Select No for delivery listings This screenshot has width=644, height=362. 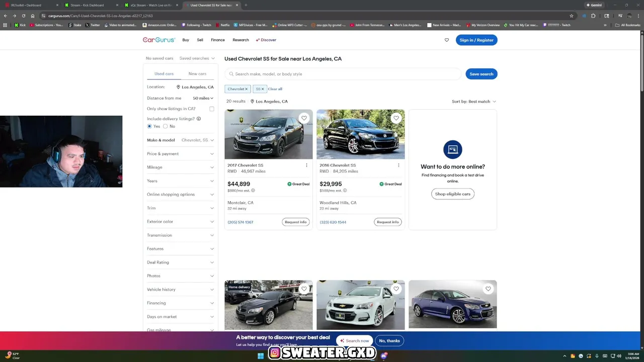coord(165,126)
